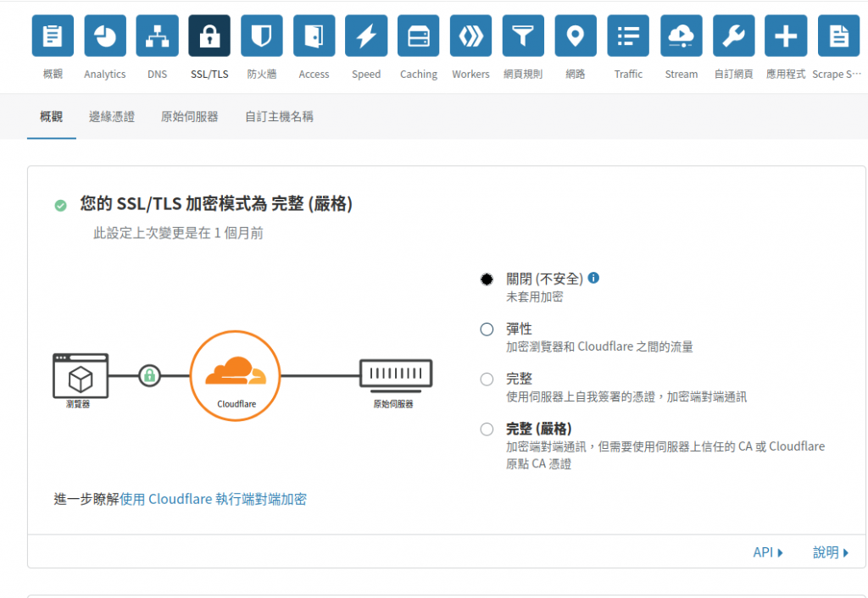Open the 概觀 overview clipboard icon
Viewport: 868px width, 598px height.
click(53, 36)
